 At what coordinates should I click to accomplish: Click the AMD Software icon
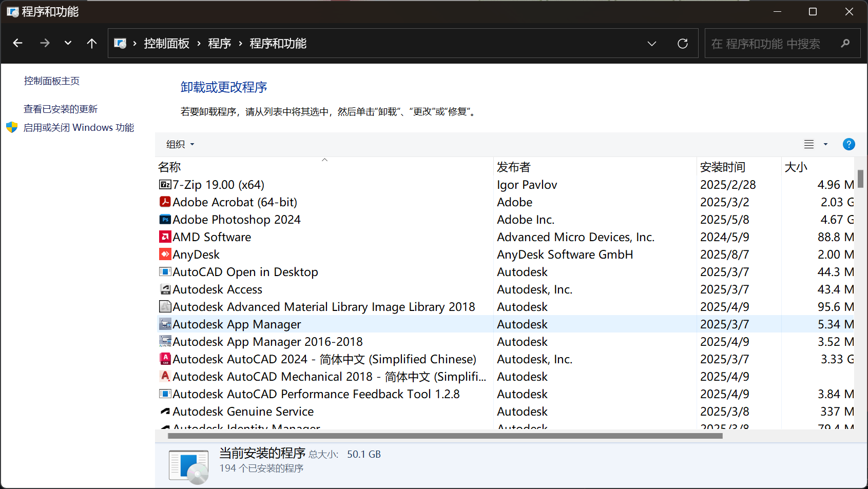click(x=165, y=237)
